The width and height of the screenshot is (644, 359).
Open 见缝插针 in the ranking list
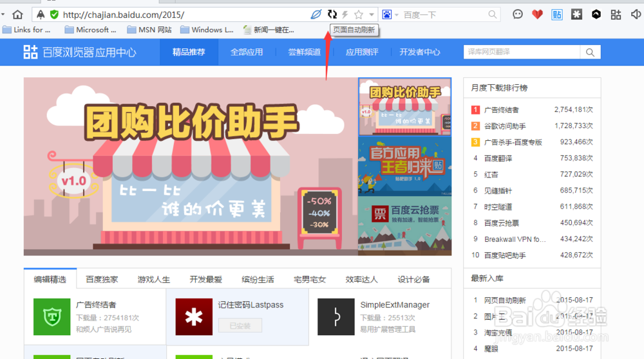[x=498, y=191]
